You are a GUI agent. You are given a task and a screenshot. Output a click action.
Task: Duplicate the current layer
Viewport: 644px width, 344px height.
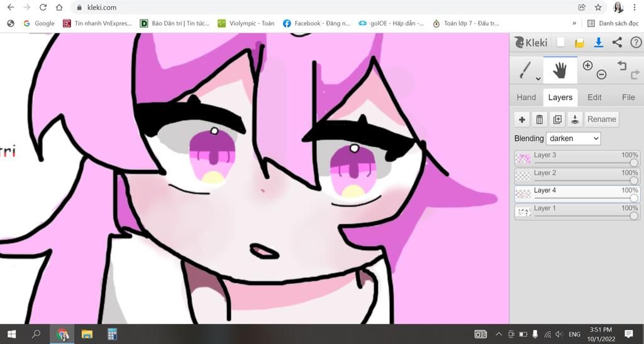[557, 119]
